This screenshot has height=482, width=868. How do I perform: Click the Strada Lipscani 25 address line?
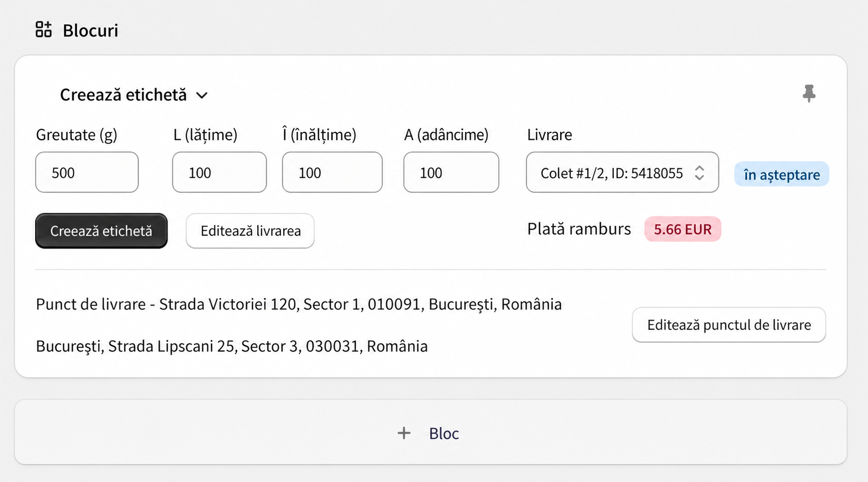pos(232,346)
